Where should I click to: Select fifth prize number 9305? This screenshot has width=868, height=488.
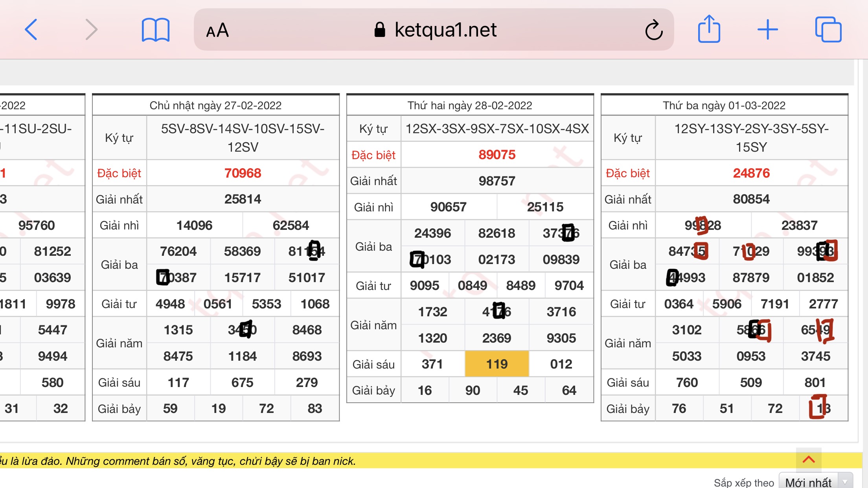[561, 338]
